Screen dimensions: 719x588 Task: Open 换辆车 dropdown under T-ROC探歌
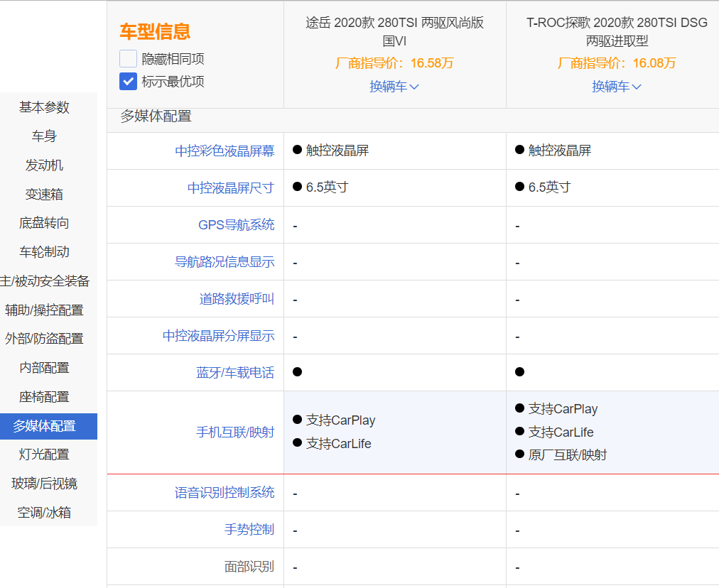coord(617,87)
